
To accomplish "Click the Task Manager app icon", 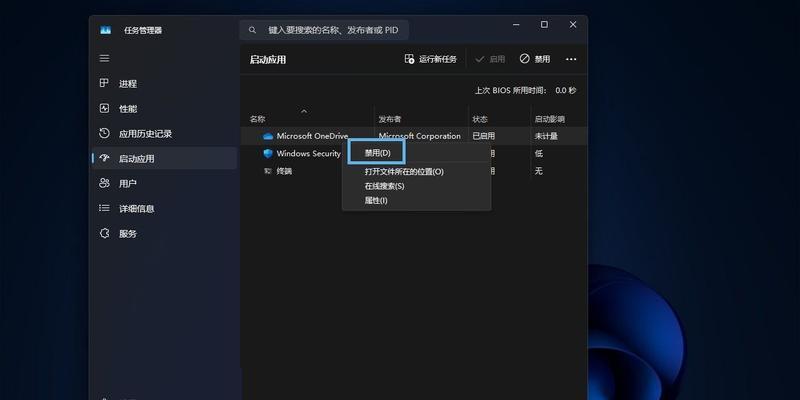I will [x=106, y=30].
